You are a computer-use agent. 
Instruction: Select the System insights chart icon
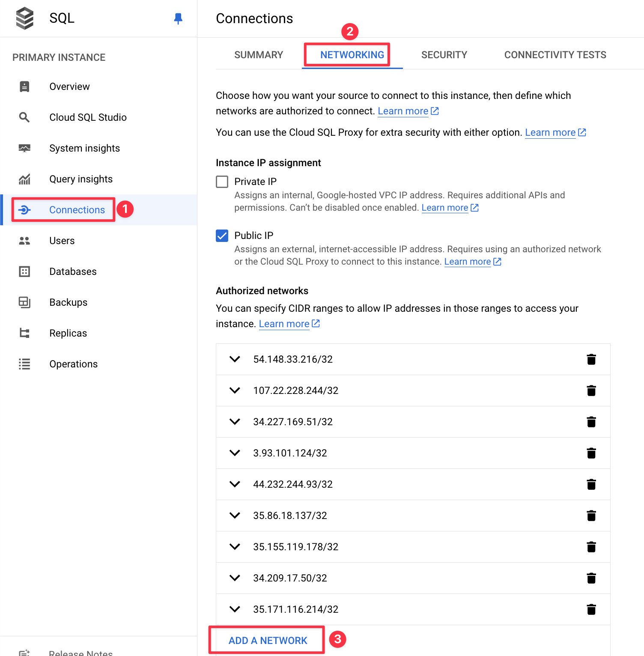[24, 148]
